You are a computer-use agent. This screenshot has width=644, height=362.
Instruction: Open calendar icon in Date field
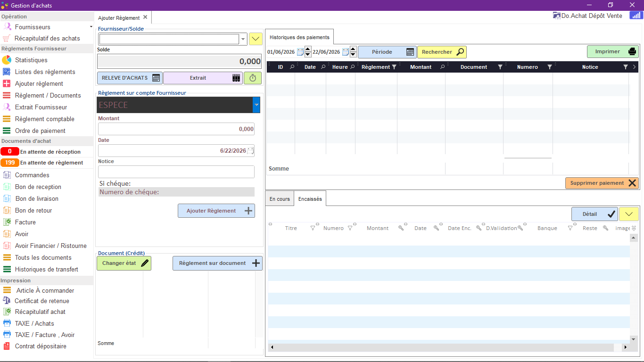(x=250, y=151)
